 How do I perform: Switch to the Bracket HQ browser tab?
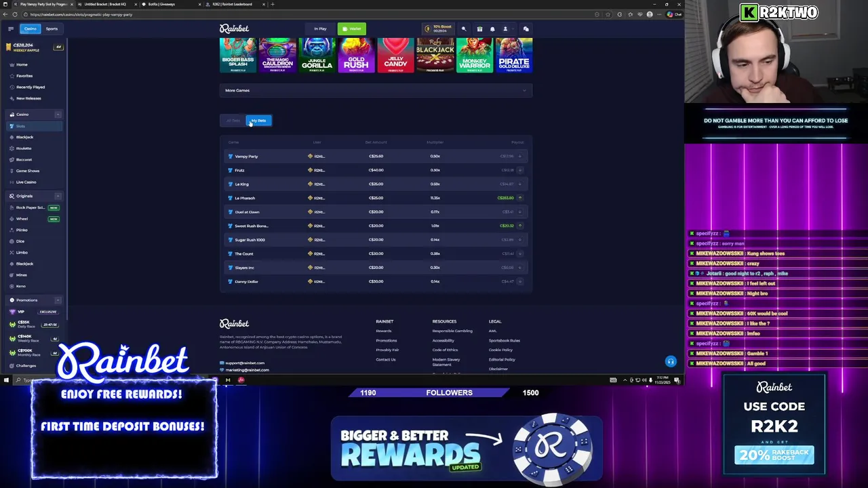[105, 4]
